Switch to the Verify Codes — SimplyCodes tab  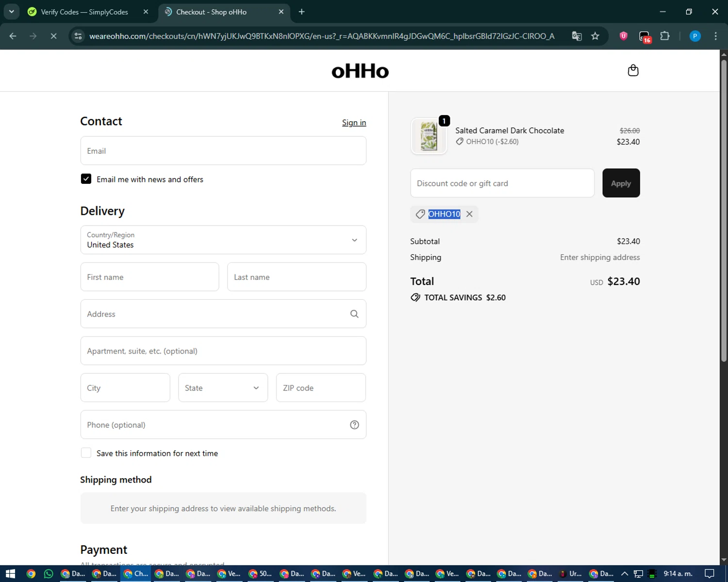tap(84, 12)
